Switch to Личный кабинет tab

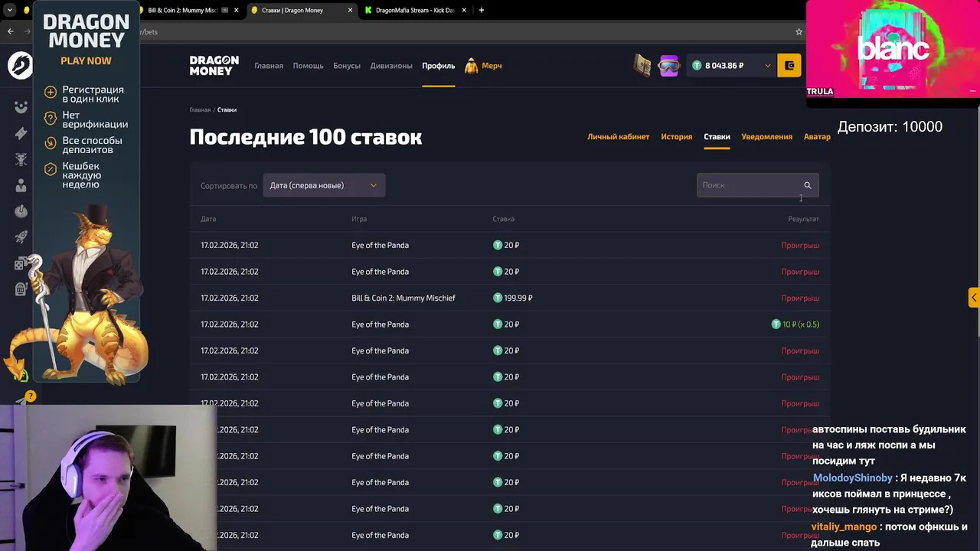[618, 137]
